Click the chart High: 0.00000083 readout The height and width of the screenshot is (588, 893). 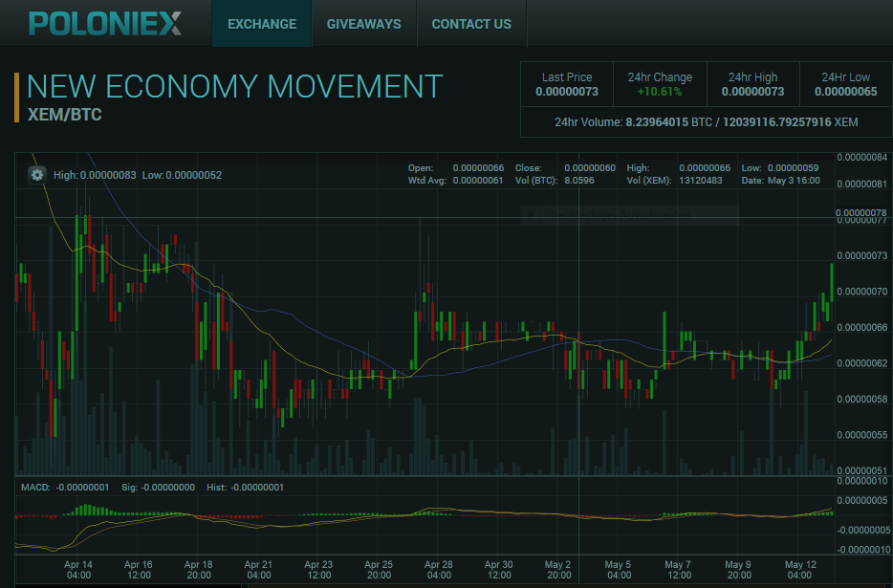coord(95,175)
